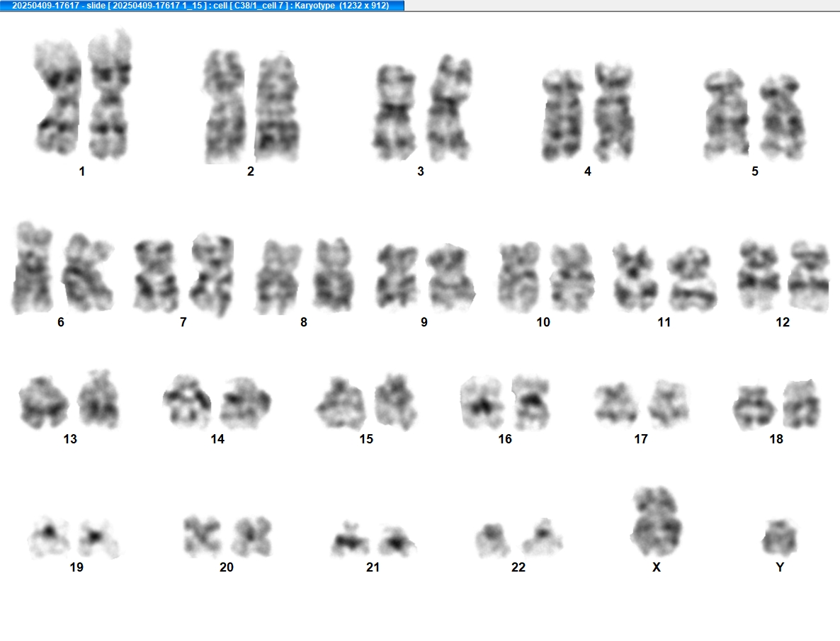
Task: Select the right chromosome of pair 11
Action: click(x=691, y=278)
